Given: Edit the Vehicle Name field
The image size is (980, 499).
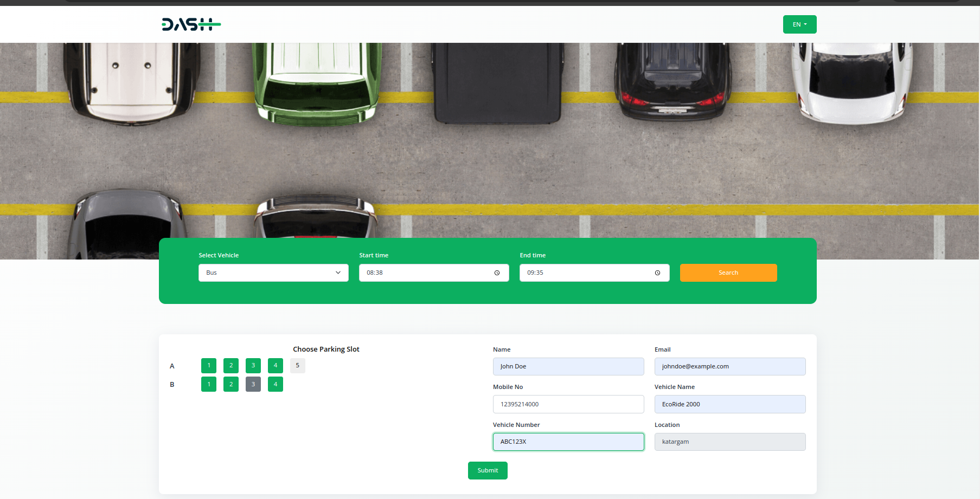Looking at the screenshot, I should (x=729, y=404).
